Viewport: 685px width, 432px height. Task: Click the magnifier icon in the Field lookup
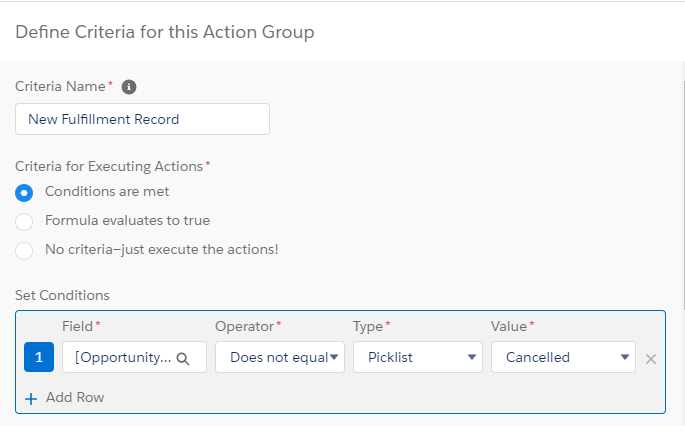183,358
